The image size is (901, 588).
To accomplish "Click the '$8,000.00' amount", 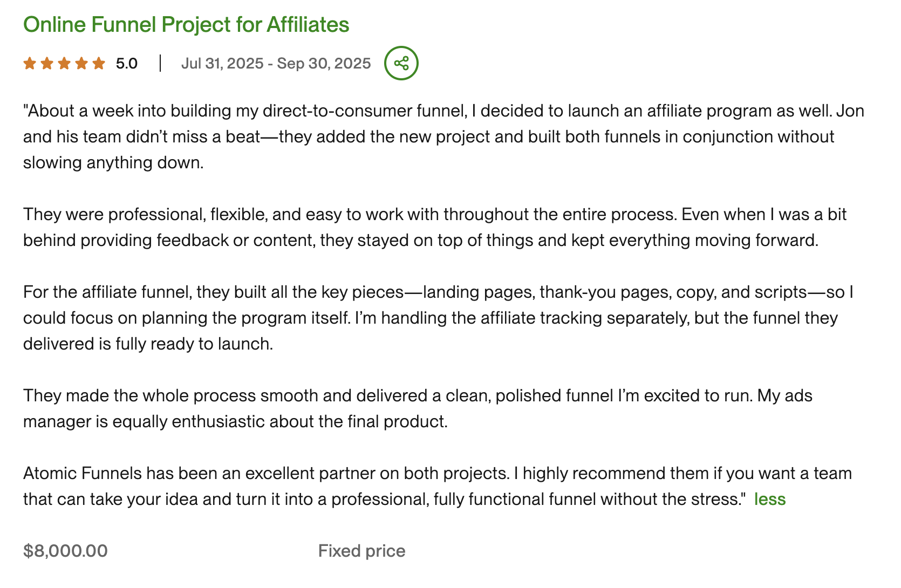I will click(65, 551).
